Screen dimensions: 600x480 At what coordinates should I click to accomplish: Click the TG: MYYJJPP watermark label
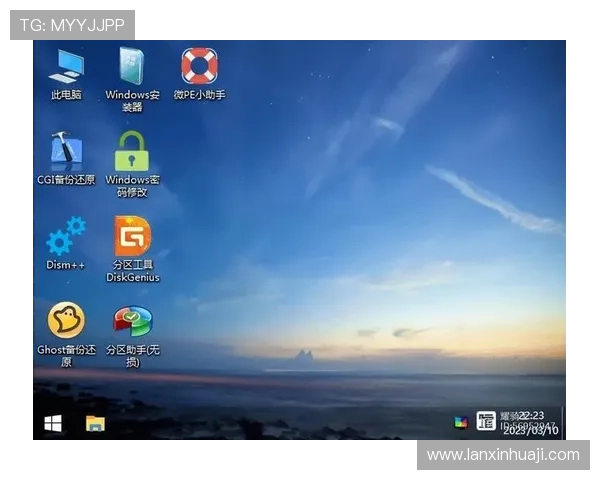pyautogui.click(x=72, y=24)
